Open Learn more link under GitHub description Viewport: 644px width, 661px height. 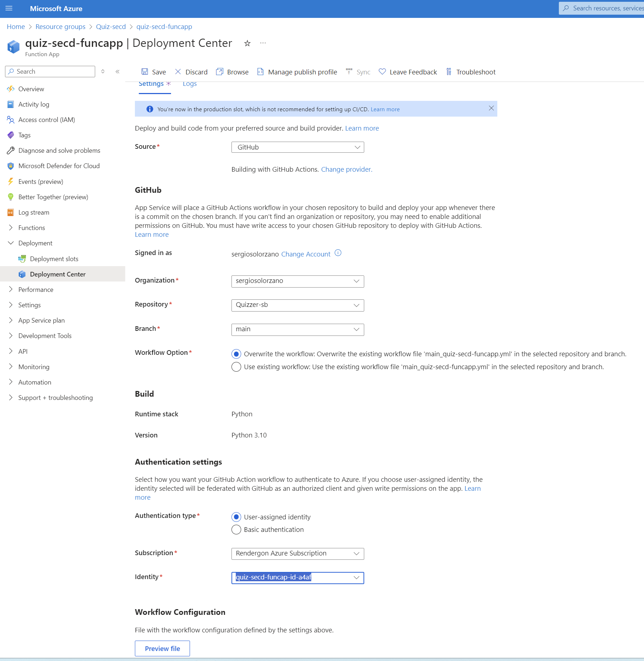click(152, 235)
